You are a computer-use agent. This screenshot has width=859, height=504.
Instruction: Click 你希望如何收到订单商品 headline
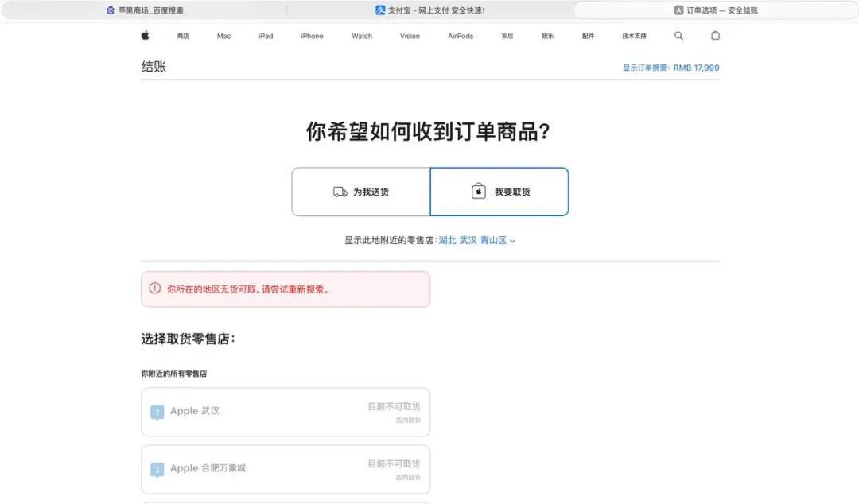[x=428, y=131]
